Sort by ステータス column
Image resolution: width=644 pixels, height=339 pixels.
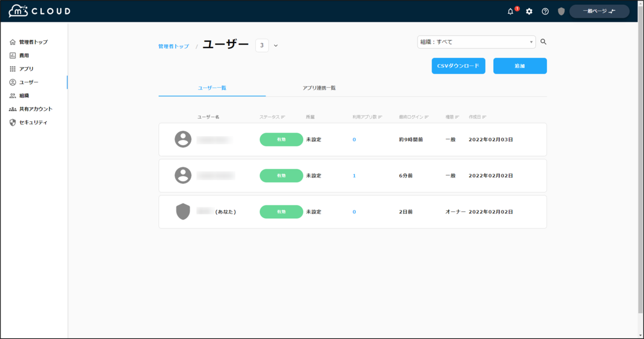point(272,116)
